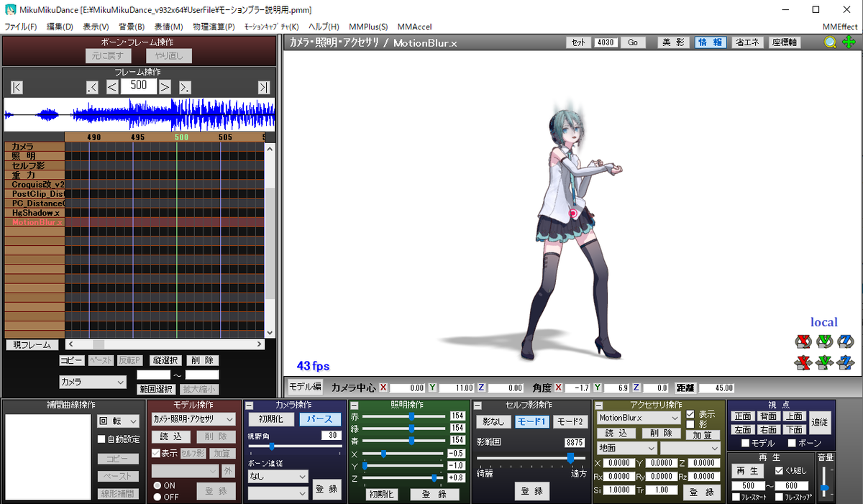Enable the フレ・スタート checkbox
Viewport: 863px width, 504px height.
[x=736, y=497]
